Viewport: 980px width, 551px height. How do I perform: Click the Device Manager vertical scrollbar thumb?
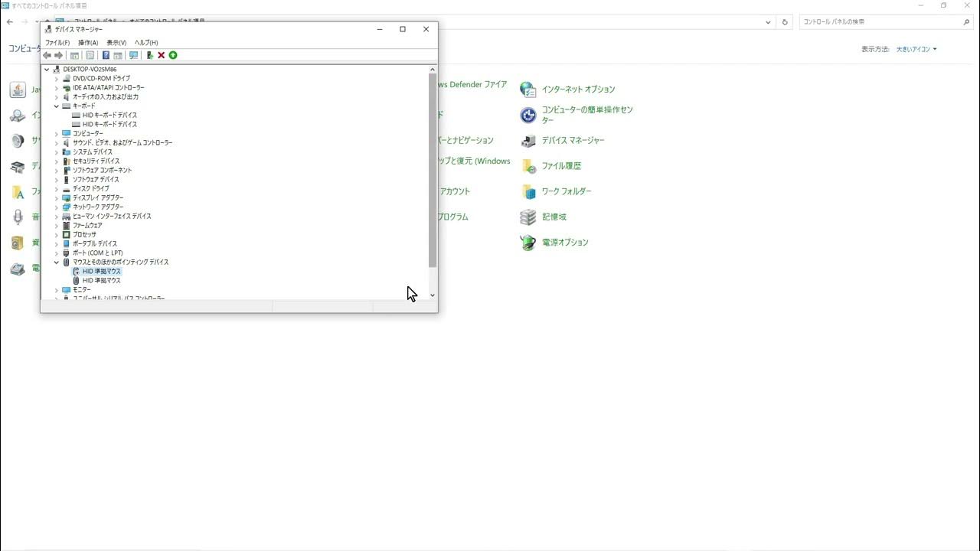coord(433,171)
